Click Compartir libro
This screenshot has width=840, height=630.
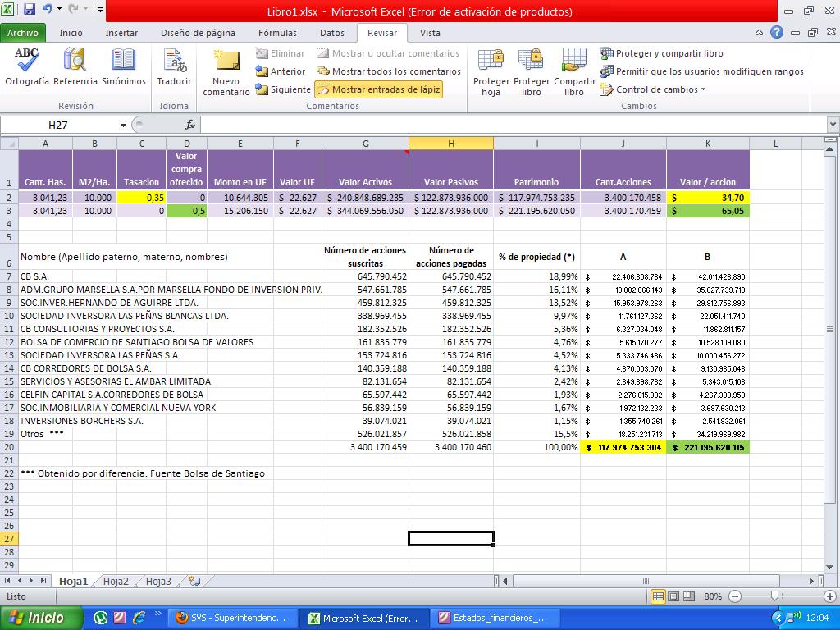coord(574,72)
